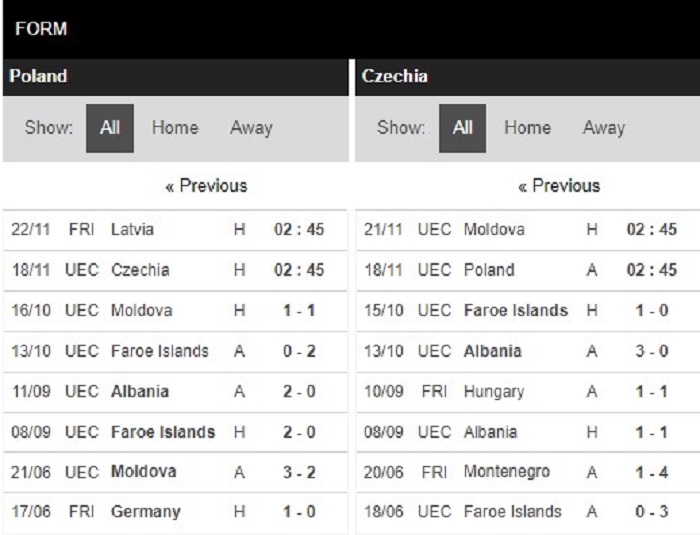Click the 1 - 1 score versus Moldova

[x=299, y=310]
